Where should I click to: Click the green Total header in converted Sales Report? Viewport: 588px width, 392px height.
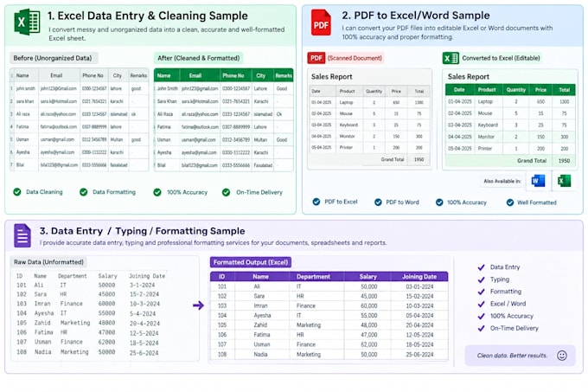pos(564,90)
